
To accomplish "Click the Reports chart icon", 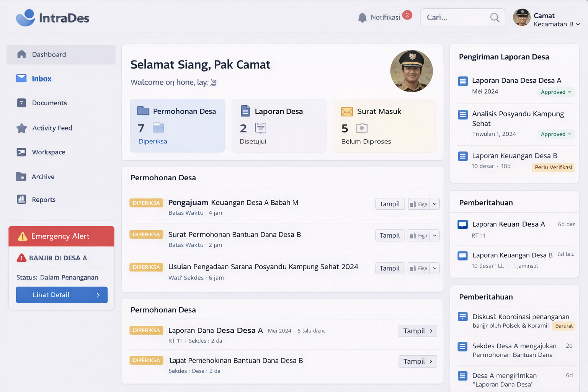I will 21,199.
